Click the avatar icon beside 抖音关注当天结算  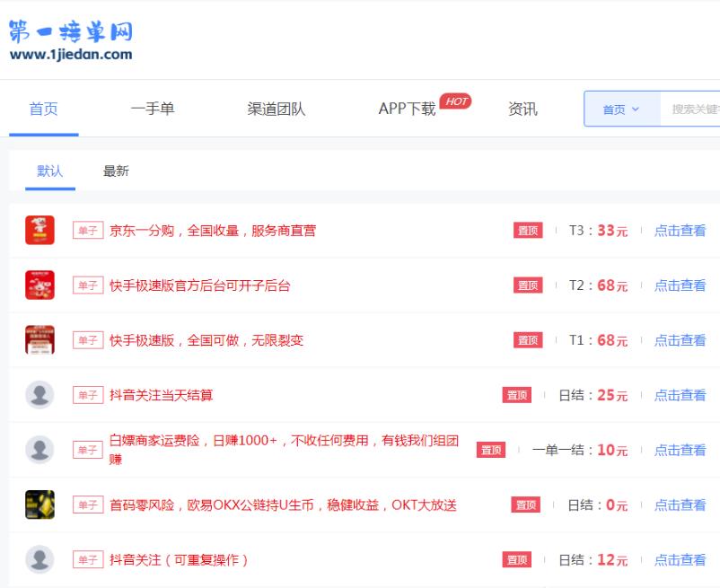point(39,394)
